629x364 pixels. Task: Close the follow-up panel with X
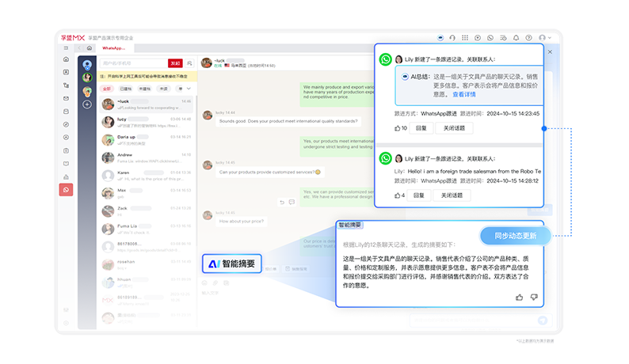tap(550, 51)
